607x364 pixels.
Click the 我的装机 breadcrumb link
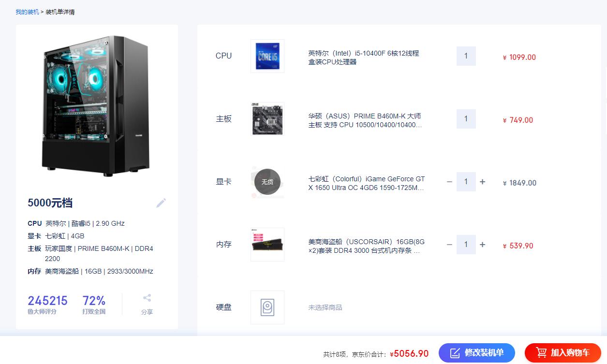(27, 11)
